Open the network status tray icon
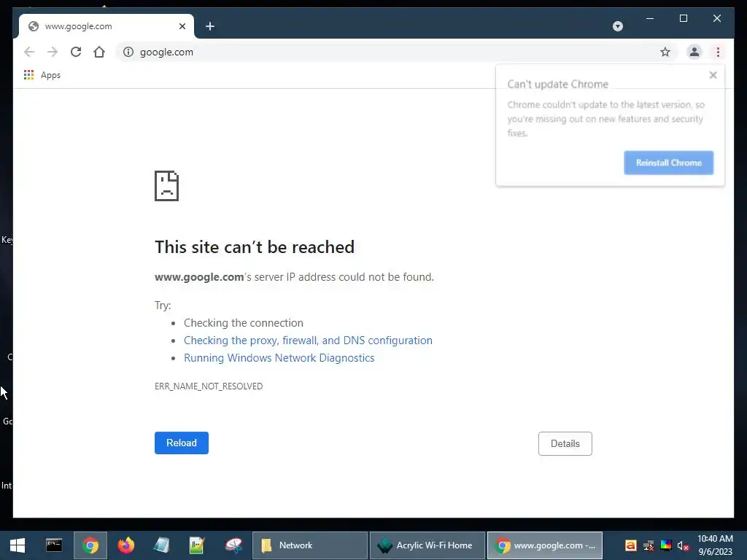747x560 pixels. pyautogui.click(x=649, y=545)
